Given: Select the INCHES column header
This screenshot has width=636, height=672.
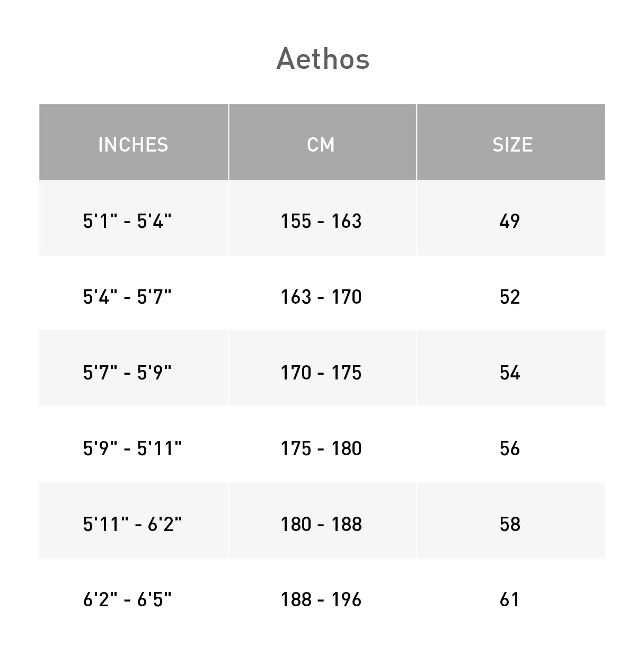Looking at the screenshot, I should (x=133, y=145).
